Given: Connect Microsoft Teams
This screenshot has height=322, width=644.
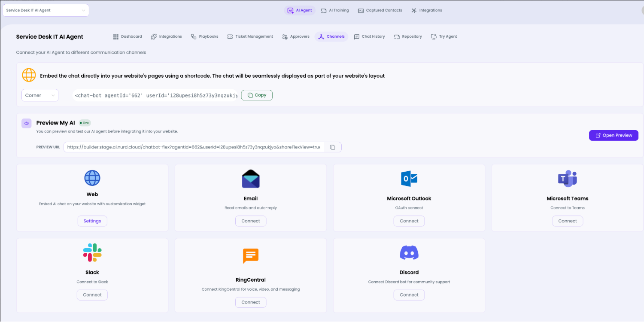Looking at the screenshot, I should [x=568, y=221].
